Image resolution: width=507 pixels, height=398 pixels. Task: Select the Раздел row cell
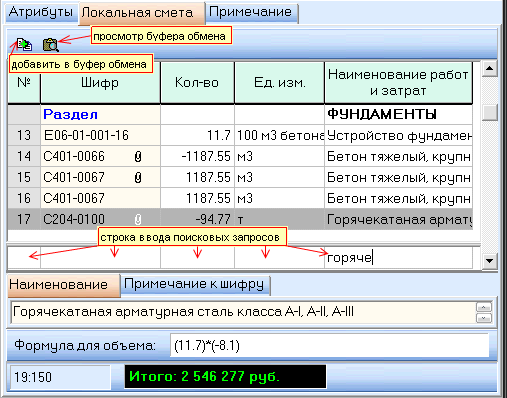point(100,114)
